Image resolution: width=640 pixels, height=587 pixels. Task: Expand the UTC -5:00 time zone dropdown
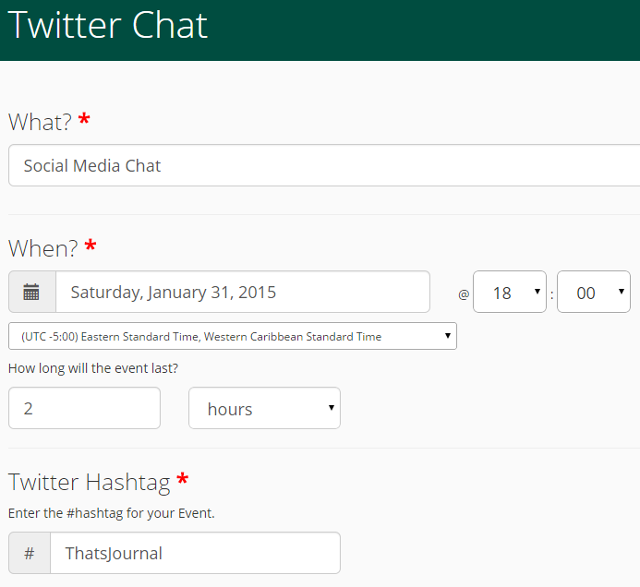pyautogui.click(x=232, y=336)
